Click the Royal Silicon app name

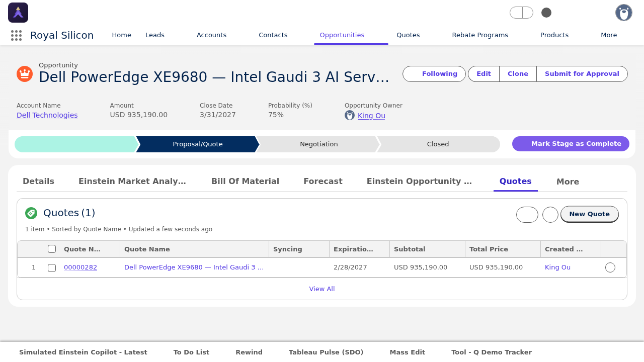click(62, 35)
